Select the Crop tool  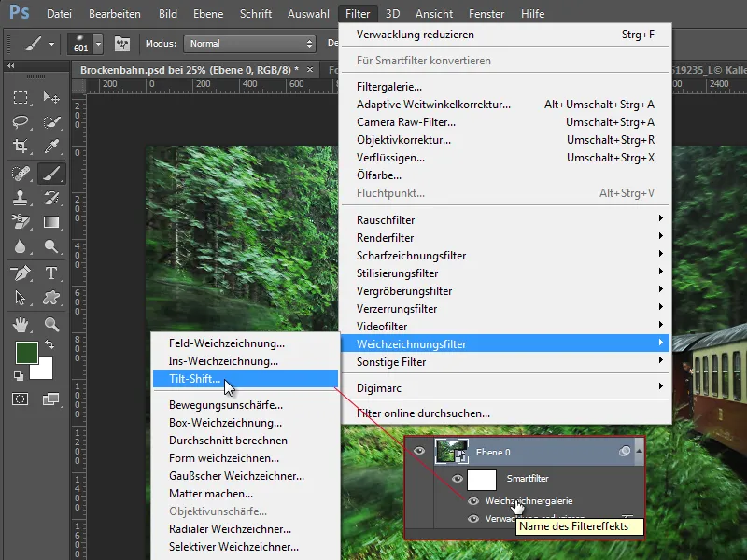20,146
